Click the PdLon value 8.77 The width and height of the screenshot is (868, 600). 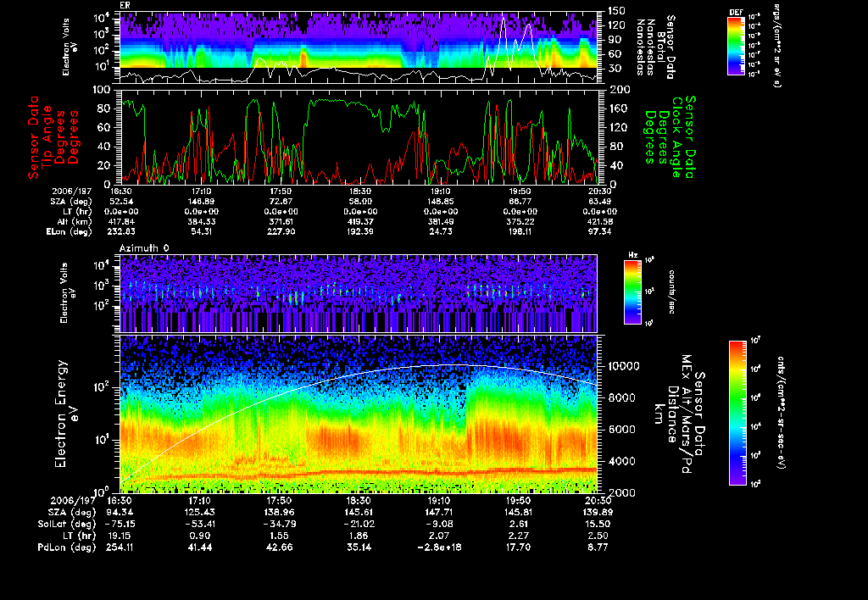click(x=598, y=547)
